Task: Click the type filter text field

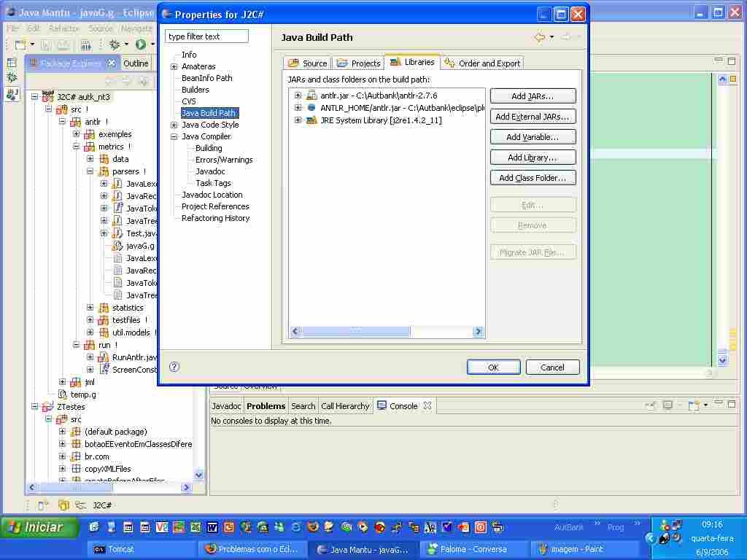Action: tap(206, 36)
